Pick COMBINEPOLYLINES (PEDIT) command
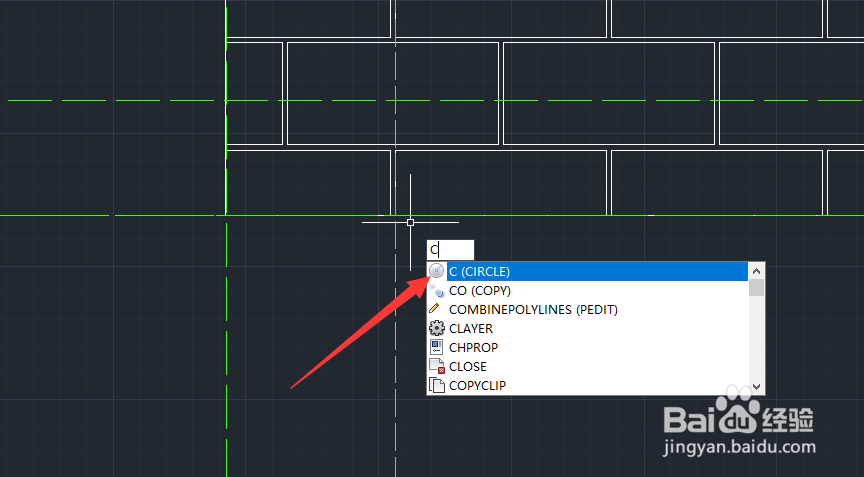This screenshot has height=477, width=864. click(588, 310)
